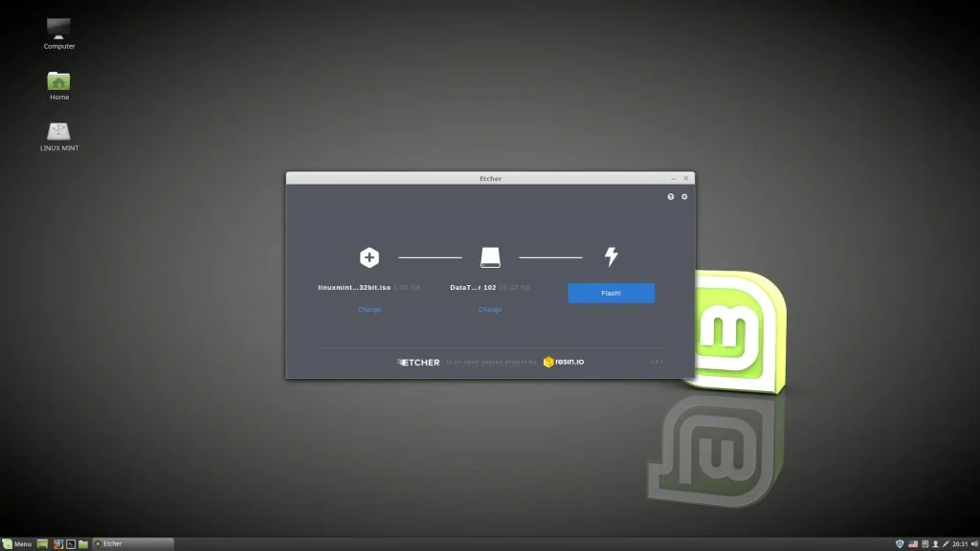Change the selected linuxmint ISO image

pos(369,309)
